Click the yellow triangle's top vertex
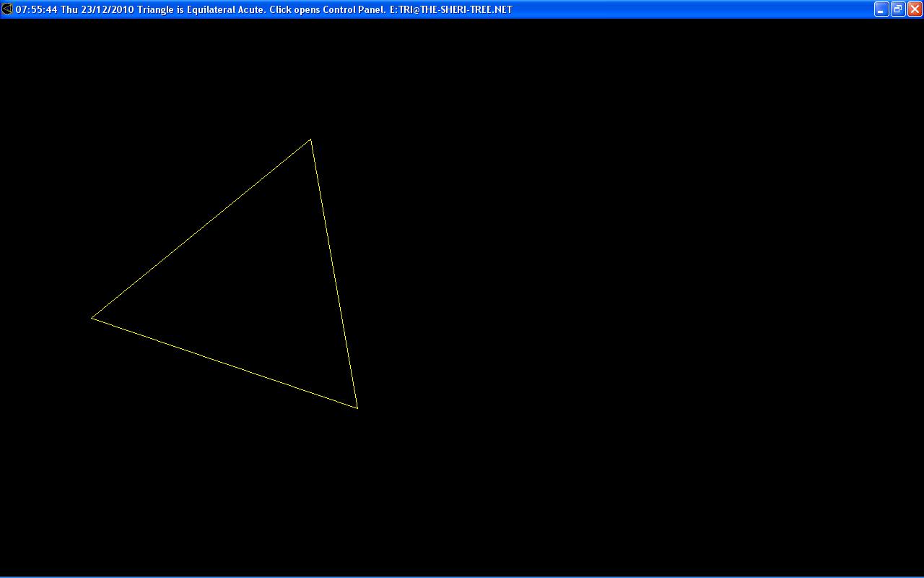The height and width of the screenshot is (578, 924). pos(310,139)
